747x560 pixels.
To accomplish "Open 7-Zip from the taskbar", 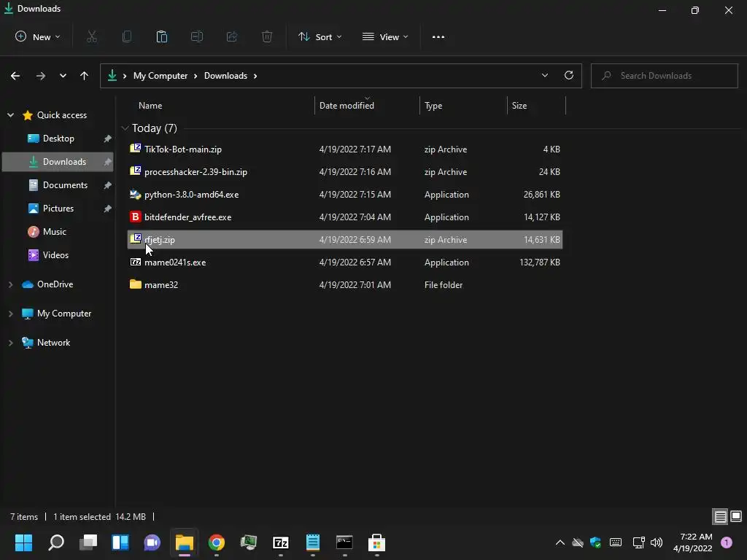I will coord(281,542).
